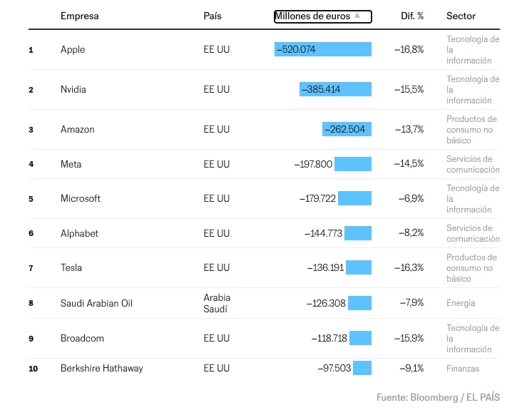Click the sort arrow in Millones de euros

pos(358,16)
